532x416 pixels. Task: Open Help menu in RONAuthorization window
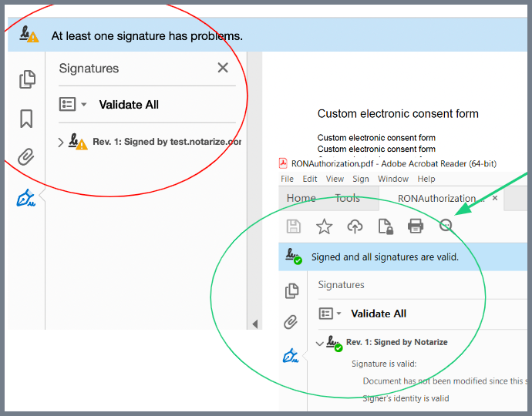tap(426, 179)
